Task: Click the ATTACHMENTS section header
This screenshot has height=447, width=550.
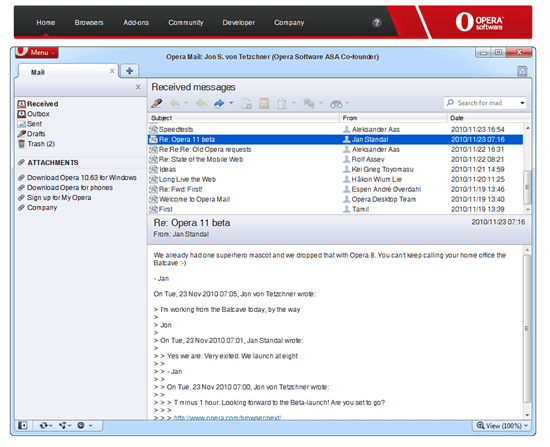Action: click(x=48, y=163)
